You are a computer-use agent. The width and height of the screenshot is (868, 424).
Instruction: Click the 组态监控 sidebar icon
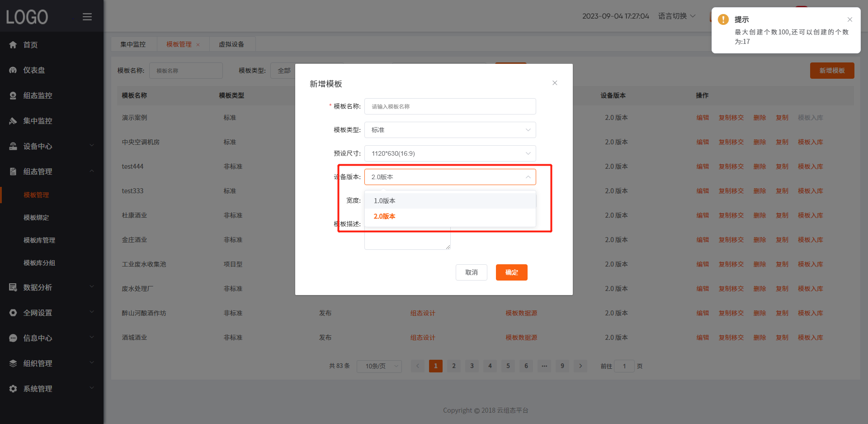point(13,95)
